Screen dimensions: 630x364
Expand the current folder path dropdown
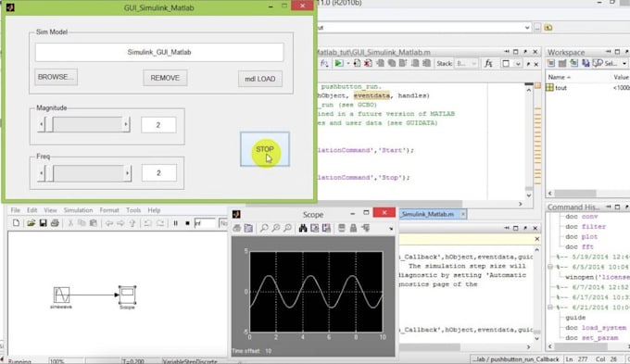[527, 27]
